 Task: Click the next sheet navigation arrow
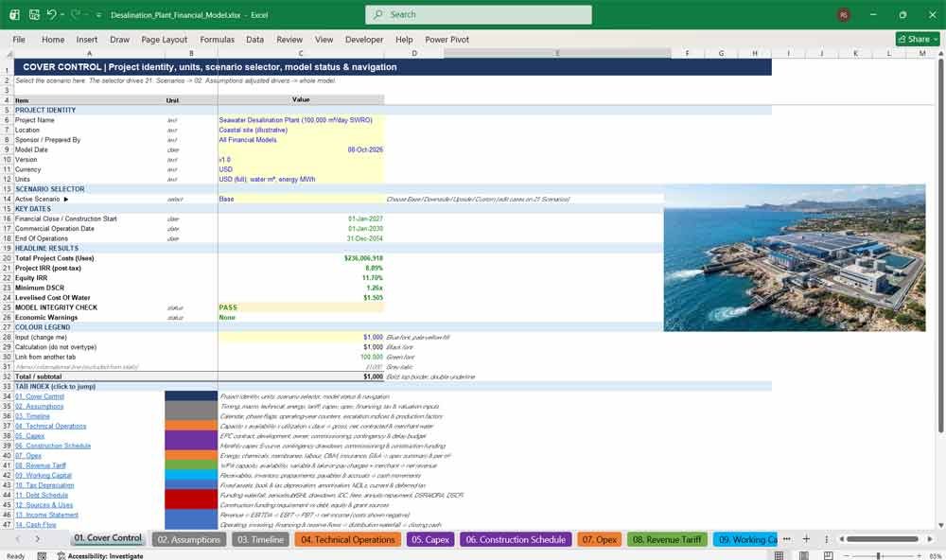pos(38,539)
